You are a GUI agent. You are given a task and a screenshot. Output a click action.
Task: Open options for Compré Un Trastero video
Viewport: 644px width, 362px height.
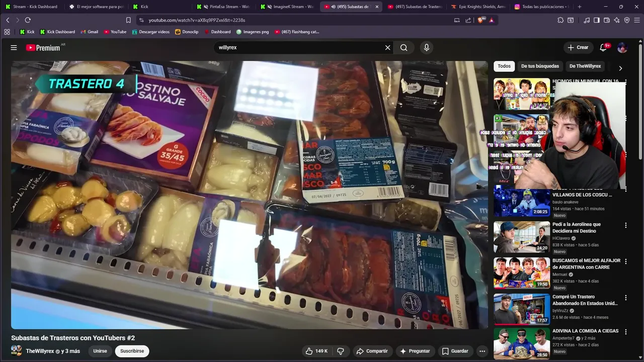(x=626, y=298)
